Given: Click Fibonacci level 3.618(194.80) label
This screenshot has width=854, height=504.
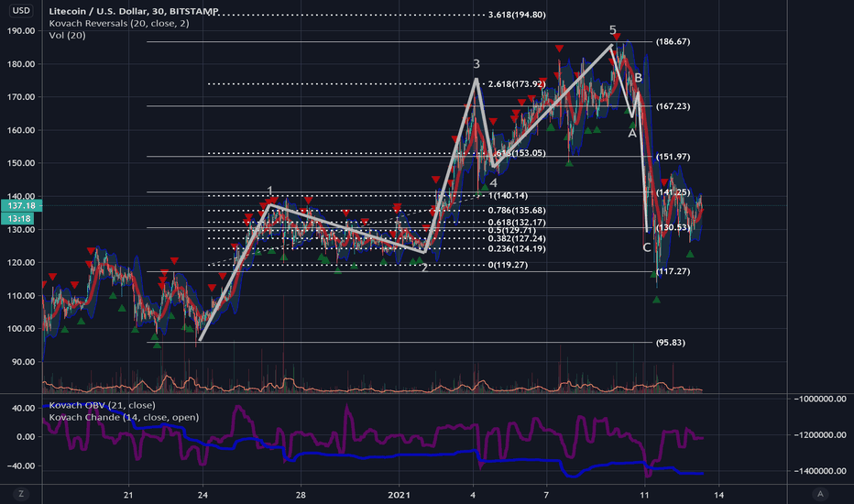Looking at the screenshot, I should pos(516,15).
